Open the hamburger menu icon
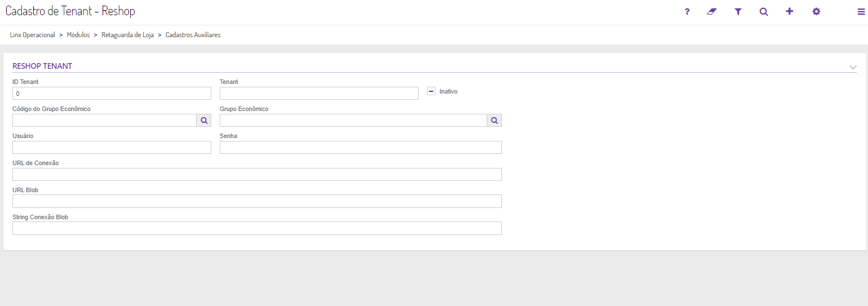 pos(861,11)
